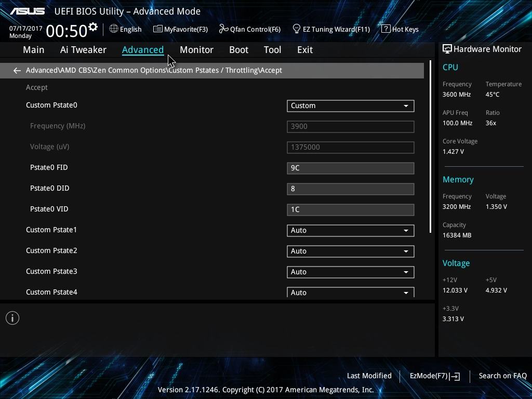Click the Accept text item
This screenshot has width=532, height=399.
(x=37, y=87)
